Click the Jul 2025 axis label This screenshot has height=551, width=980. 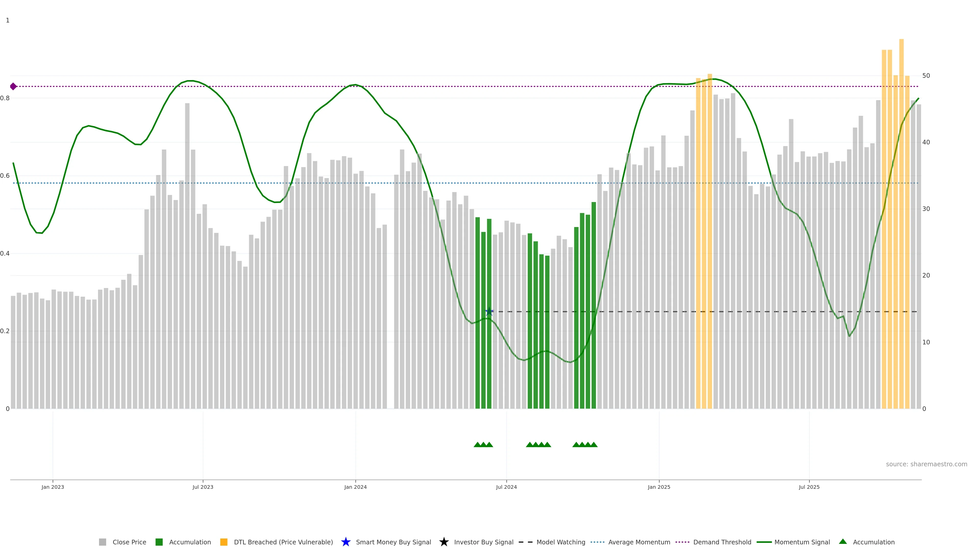tap(809, 487)
